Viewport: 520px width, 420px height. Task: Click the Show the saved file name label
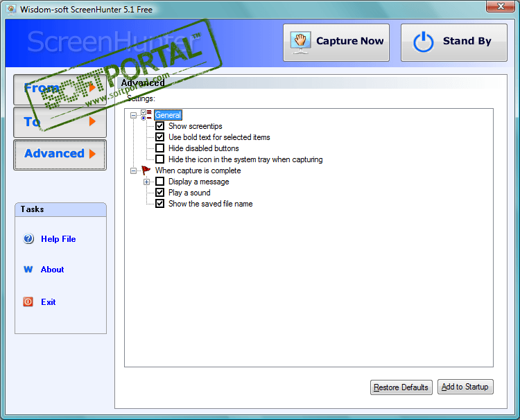pyautogui.click(x=211, y=204)
